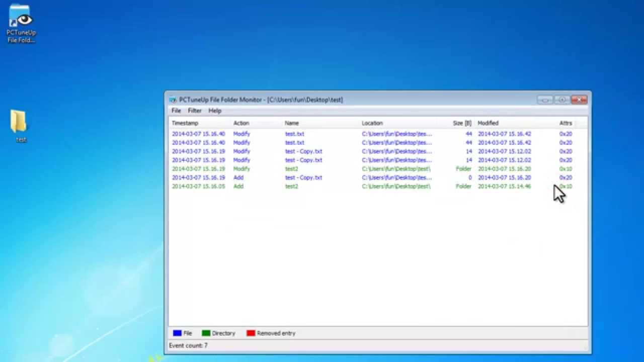644x362 pixels.
Task: Click the Modified value 2014-03-07 15.14.46
Action: click(x=504, y=187)
